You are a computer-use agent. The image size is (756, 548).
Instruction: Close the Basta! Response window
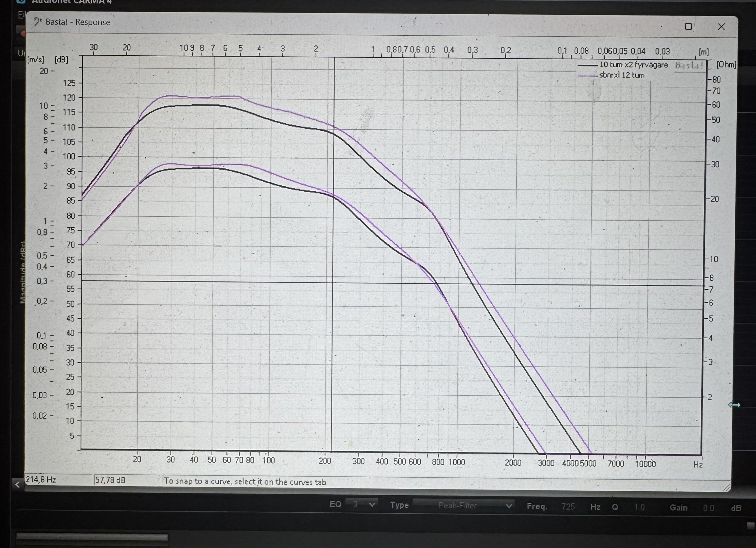coord(721,27)
